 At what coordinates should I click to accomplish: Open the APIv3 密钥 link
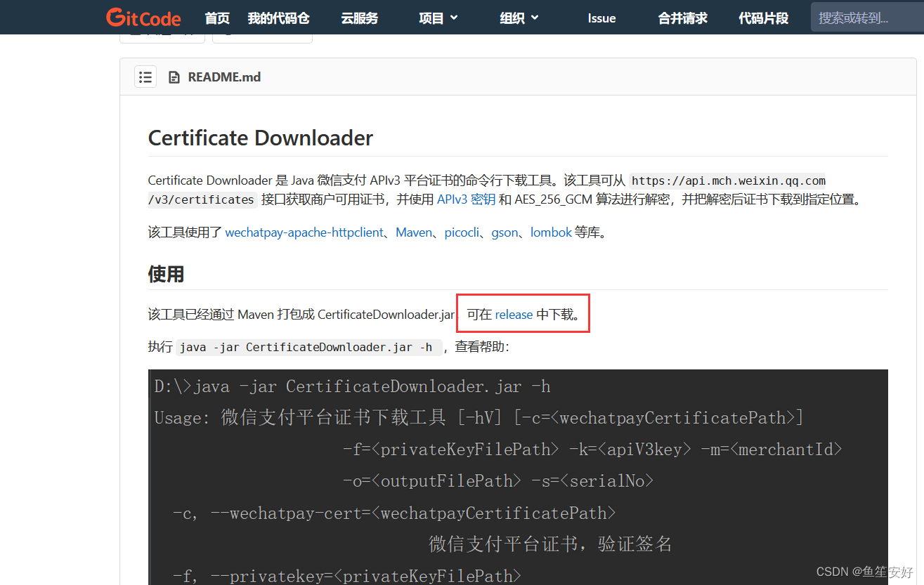click(466, 199)
